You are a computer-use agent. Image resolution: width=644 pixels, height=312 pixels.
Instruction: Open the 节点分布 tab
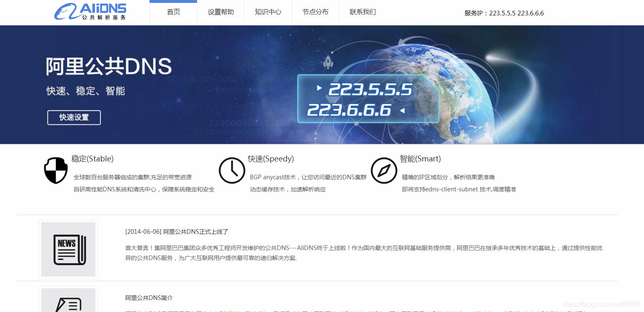[315, 12]
